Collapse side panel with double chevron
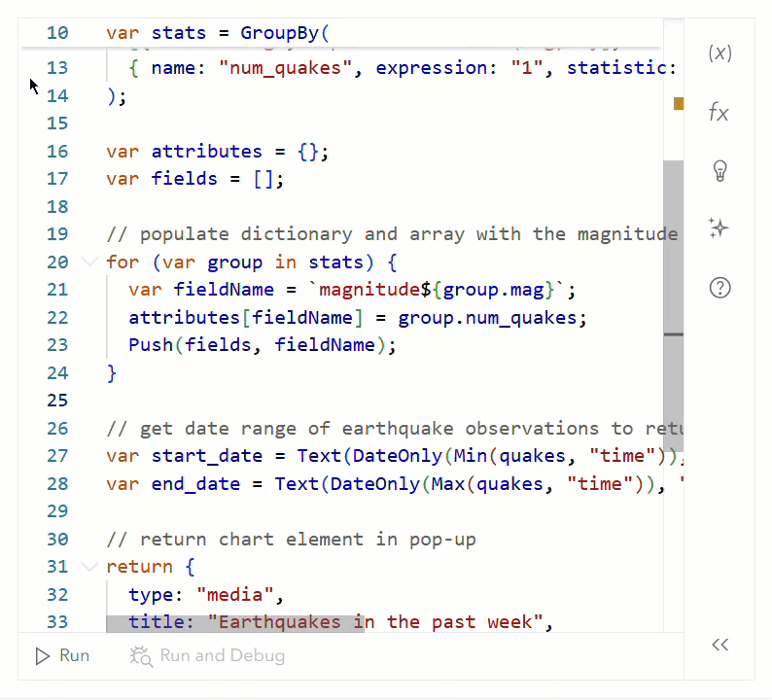 tap(719, 645)
